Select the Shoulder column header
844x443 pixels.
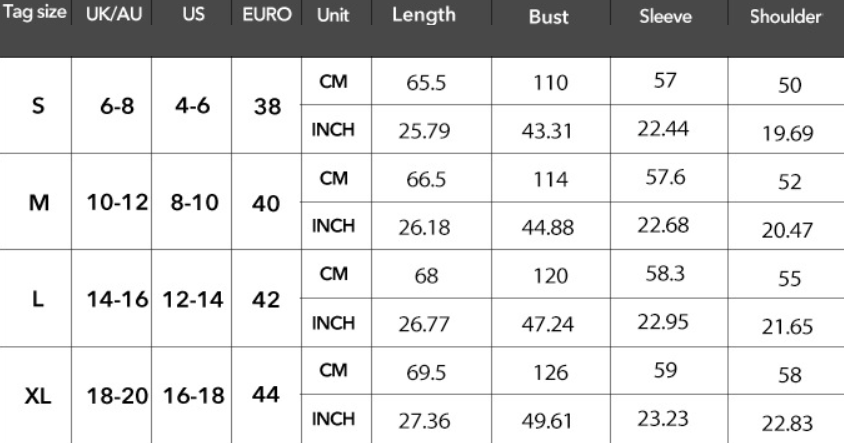(x=790, y=18)
